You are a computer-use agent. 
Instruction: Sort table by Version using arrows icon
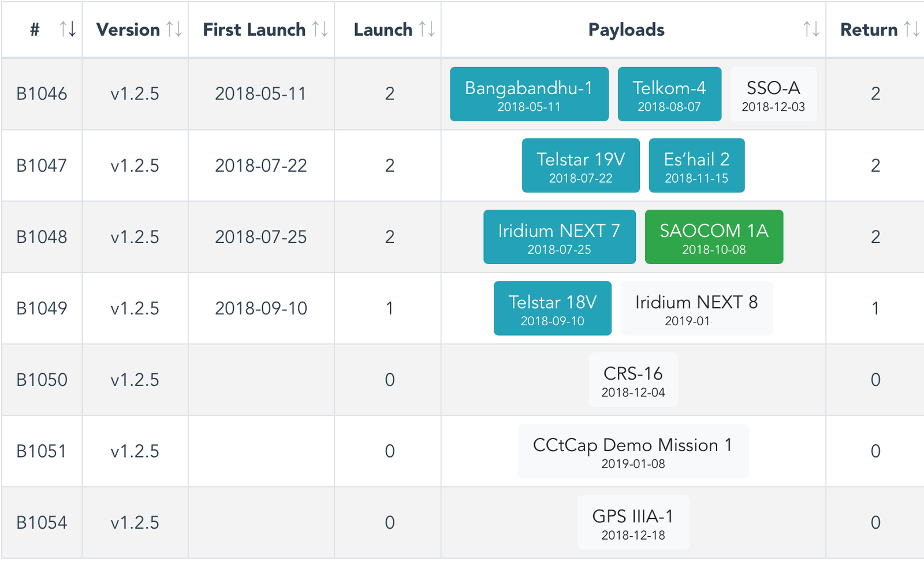174,29
